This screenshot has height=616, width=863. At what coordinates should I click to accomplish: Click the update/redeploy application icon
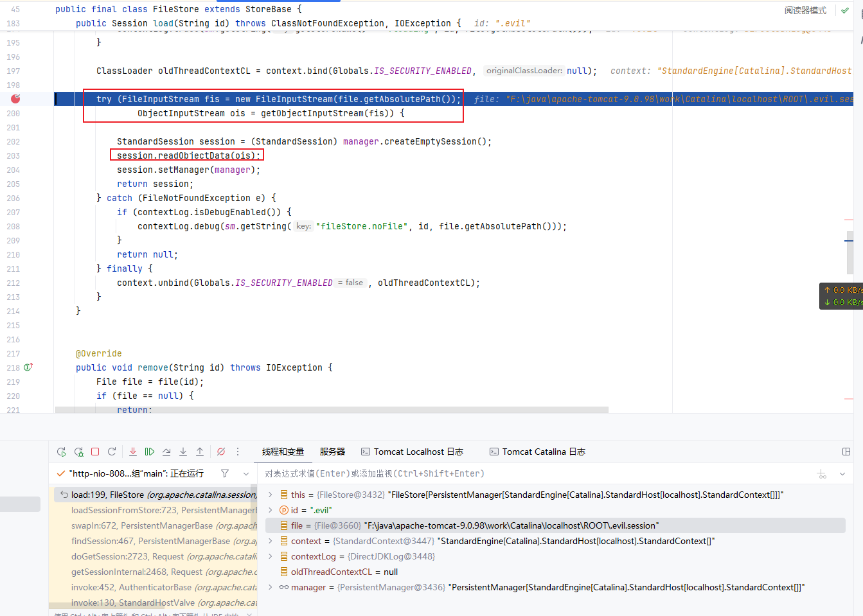pyautogui.click(x=112, y=452)
